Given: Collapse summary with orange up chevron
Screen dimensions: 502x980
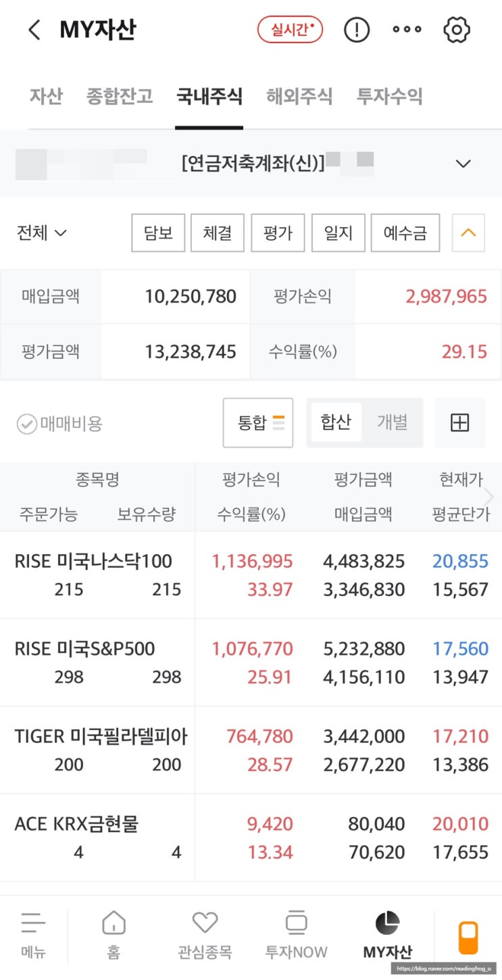Looking at the screenshot, I should [468, 233].
